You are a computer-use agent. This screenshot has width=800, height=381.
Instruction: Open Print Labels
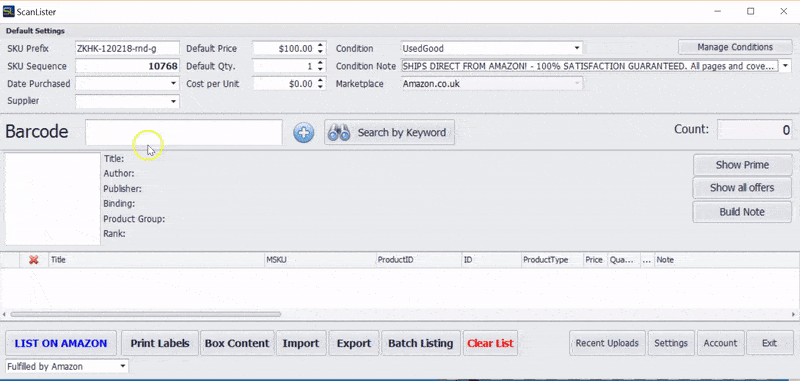tap(160, 343)
